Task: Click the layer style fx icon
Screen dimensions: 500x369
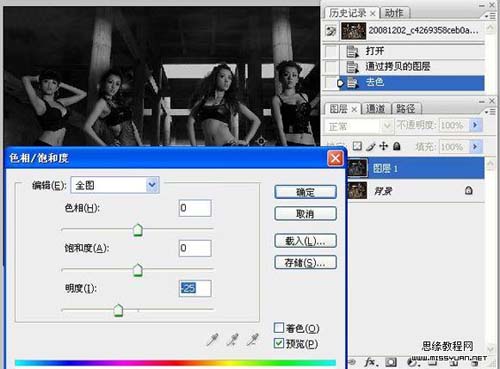Action: coord(370,362)
